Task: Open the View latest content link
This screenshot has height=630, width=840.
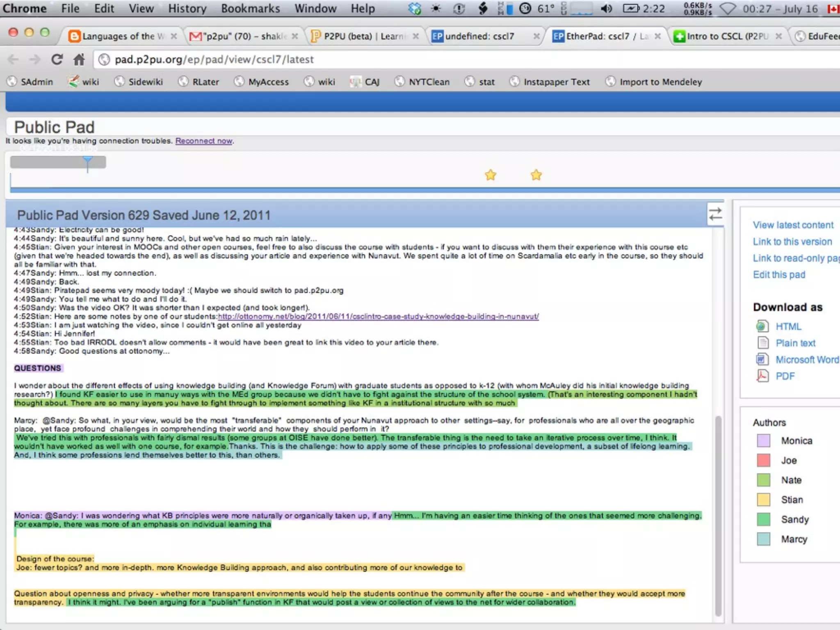Action: click(x=793, y=225)
